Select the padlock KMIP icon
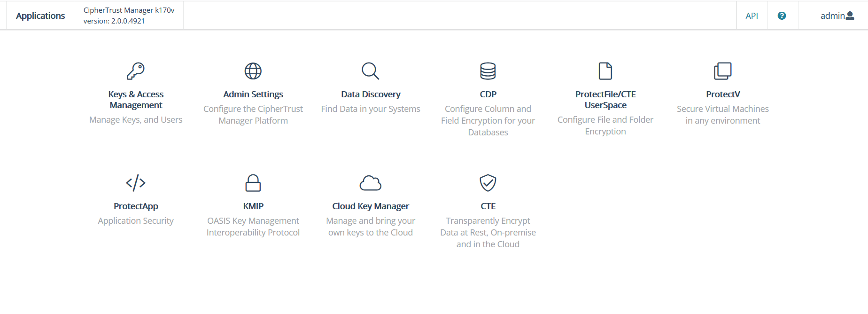868x314 pixels. click(253, 183)
